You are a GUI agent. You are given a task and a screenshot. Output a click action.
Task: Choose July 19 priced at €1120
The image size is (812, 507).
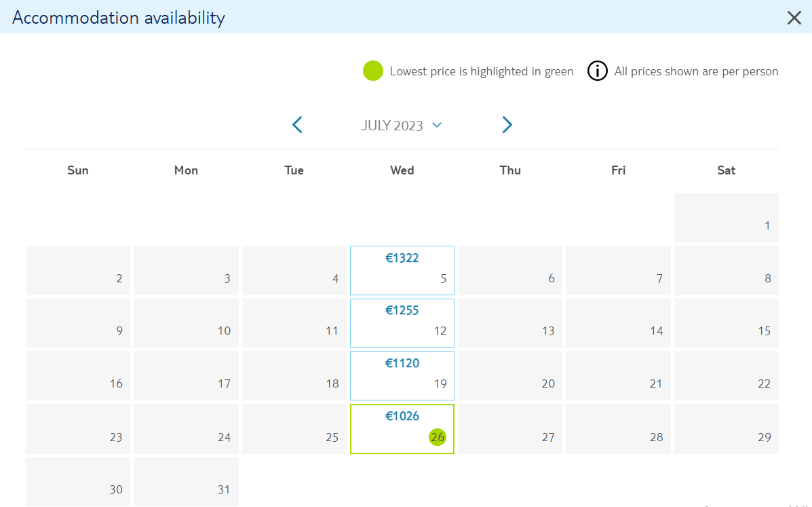(x=402, y=376)
